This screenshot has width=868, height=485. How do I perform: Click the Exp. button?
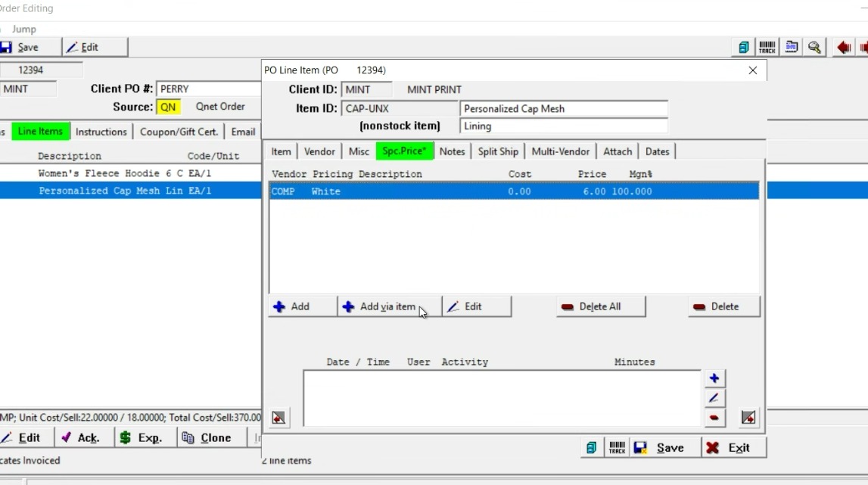tap(145, 437)
